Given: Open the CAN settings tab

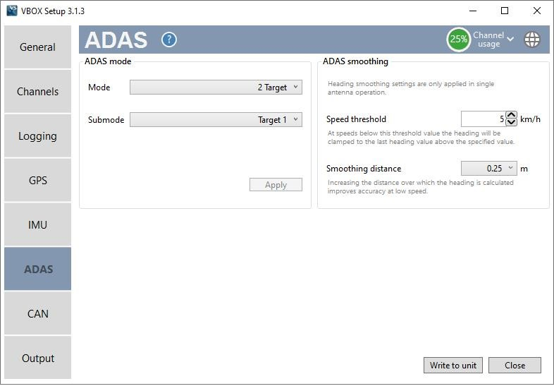Looking at the screenshot, I should point(37,313).
